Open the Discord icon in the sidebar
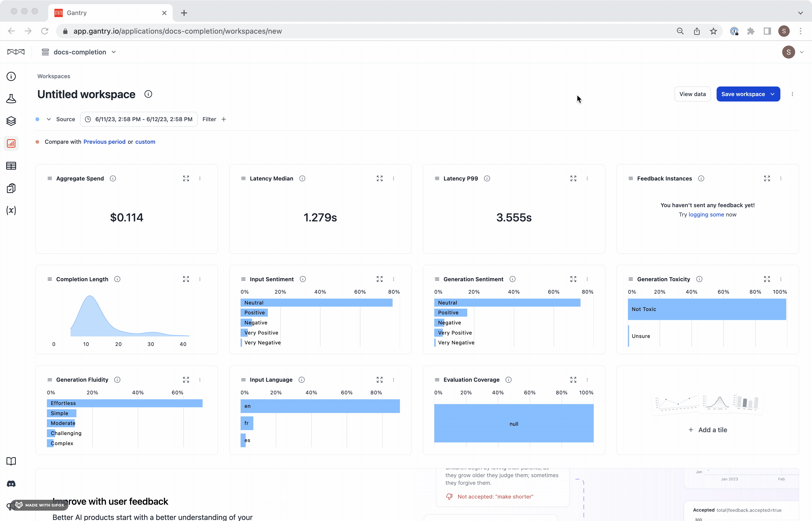812x521 pixels. (11, 484)
